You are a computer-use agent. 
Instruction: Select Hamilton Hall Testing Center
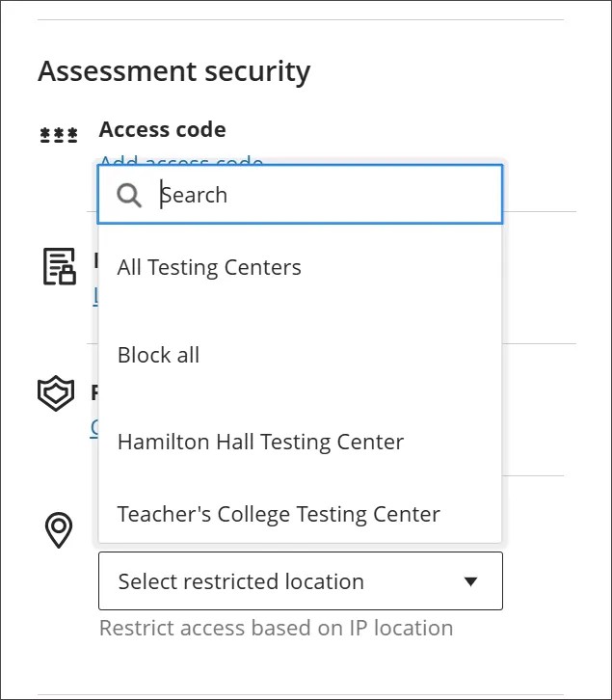click(x=260, y=443)
